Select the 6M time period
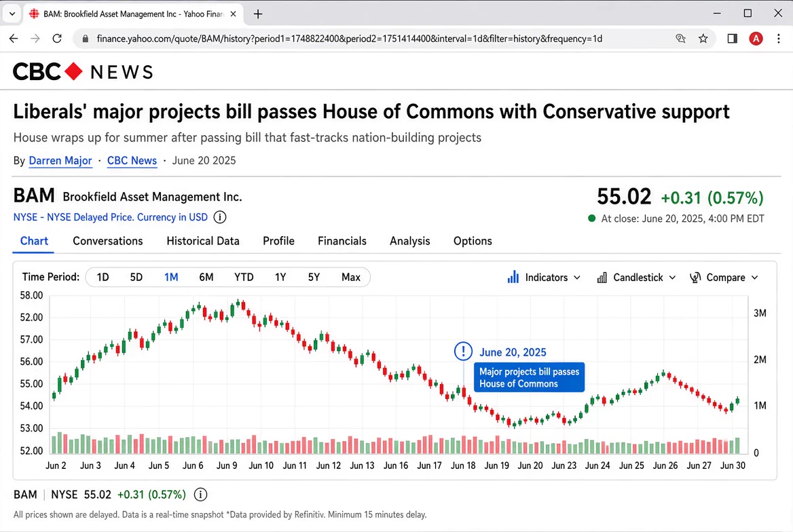Screen dimensions: 793x532 click(x=206, y=277)
